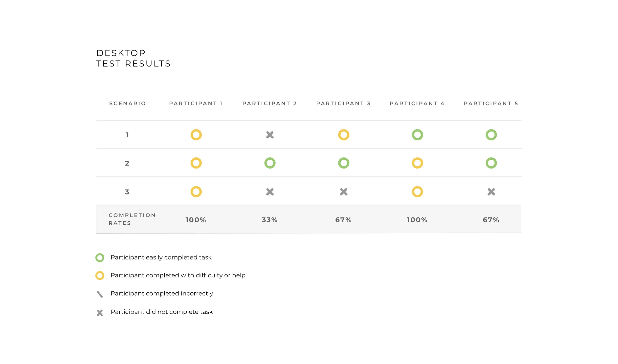Click Participant 2's green circle in scenario 2

tap(270, 163)
